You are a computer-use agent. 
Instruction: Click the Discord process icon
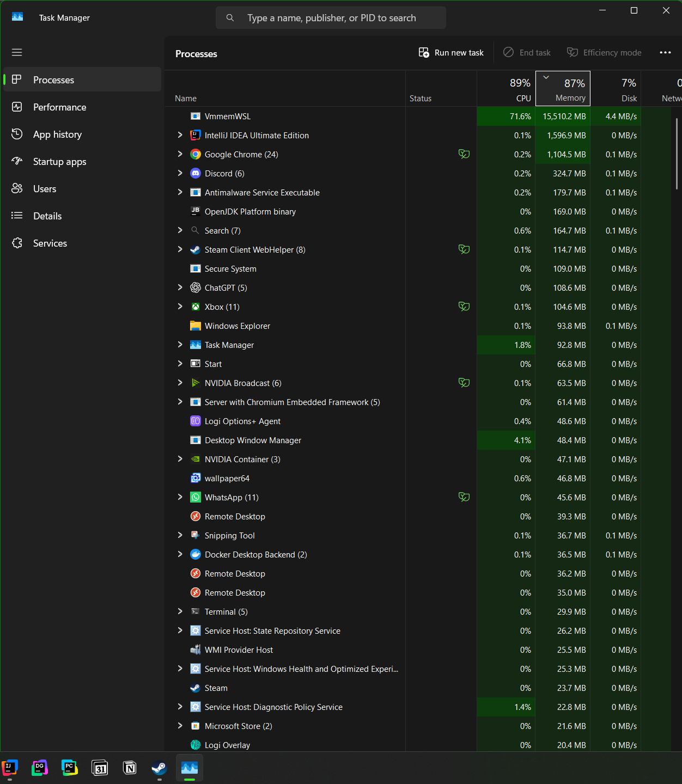click(196, 173)
